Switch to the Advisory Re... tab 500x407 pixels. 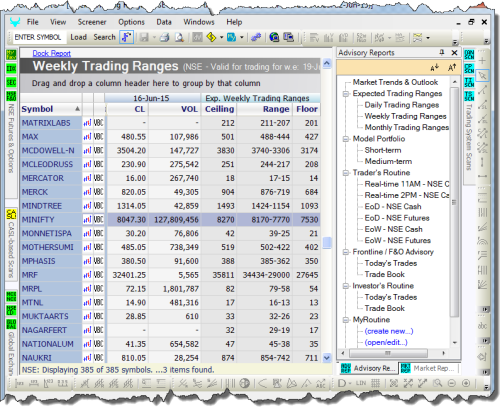coord(368,368)
